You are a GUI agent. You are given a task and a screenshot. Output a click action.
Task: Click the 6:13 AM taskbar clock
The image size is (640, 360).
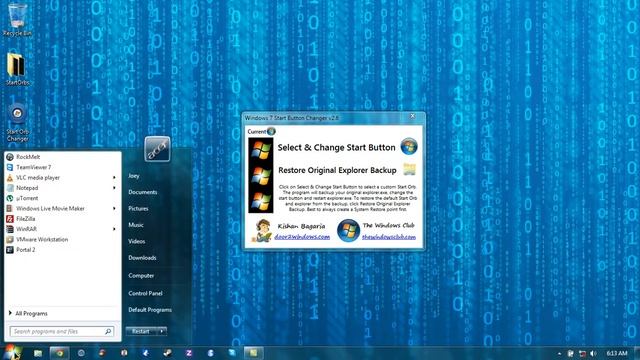point(616,353)
